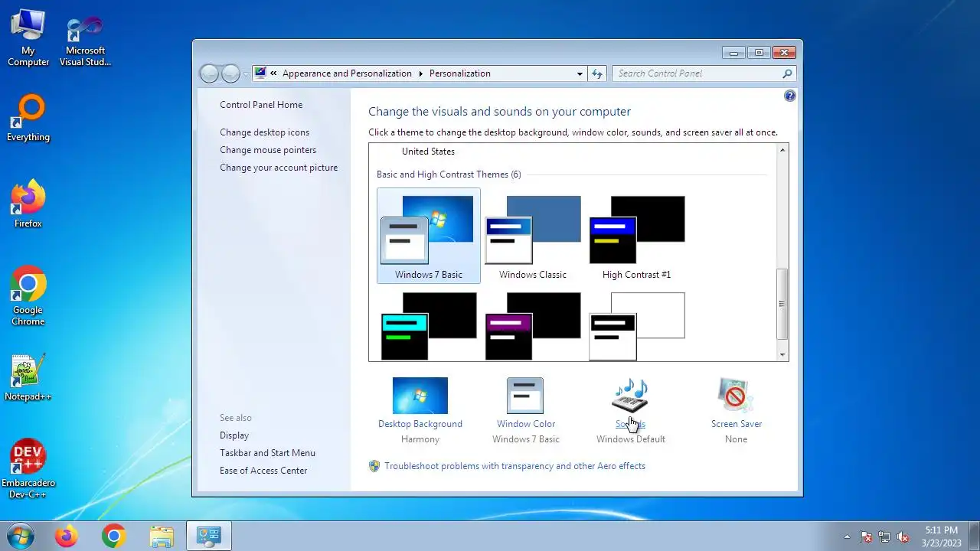Viewport: 980px width, 551px height.
Task: Open Change desktop icons link
Action: 264,132
